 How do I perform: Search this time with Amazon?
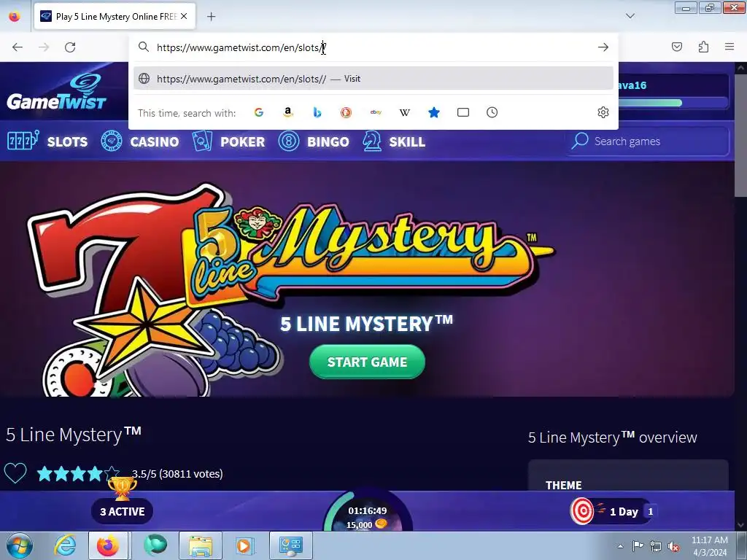pyautogui.click(x=287, y=112)
